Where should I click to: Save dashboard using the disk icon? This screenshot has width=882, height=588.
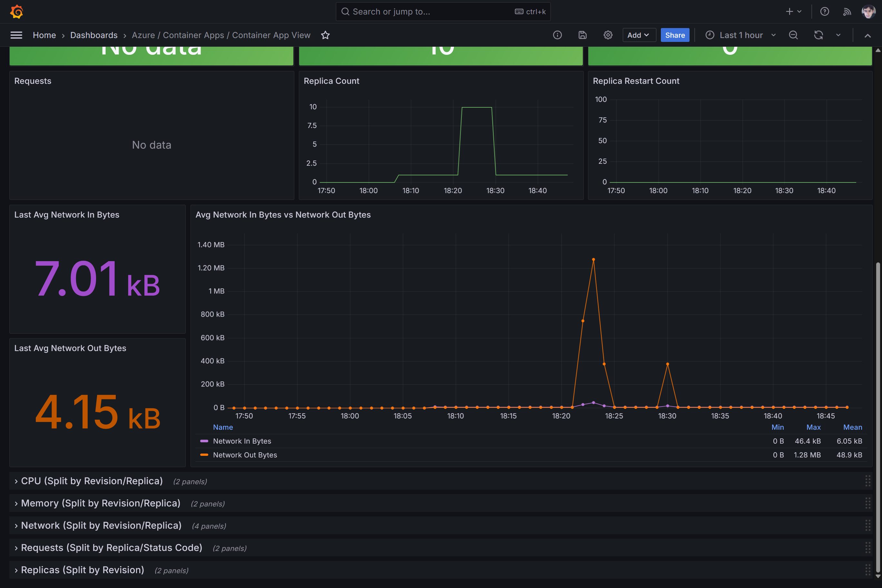tap(583, 35)
